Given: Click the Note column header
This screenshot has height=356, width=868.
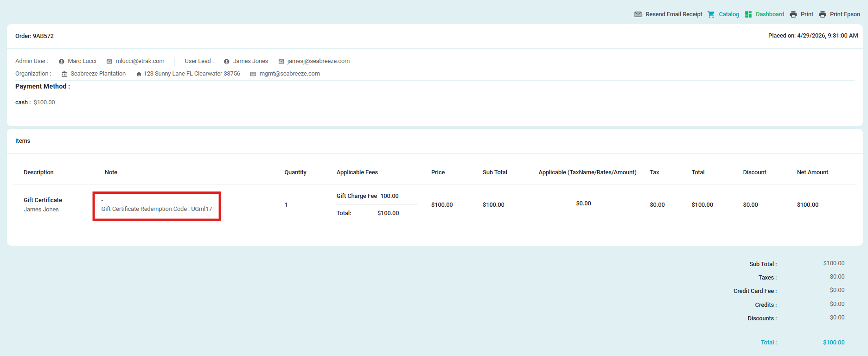Looking at the screenshot, I should coord(111,172).
